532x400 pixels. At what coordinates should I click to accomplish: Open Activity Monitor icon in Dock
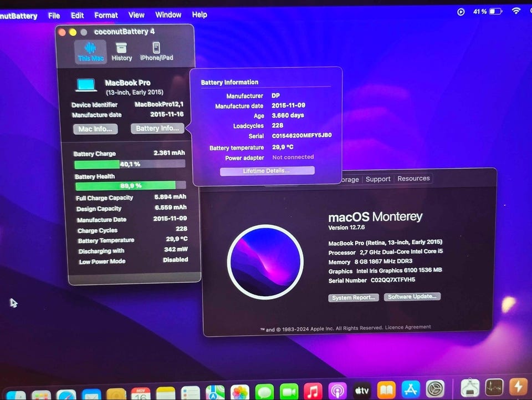(494, 387)
